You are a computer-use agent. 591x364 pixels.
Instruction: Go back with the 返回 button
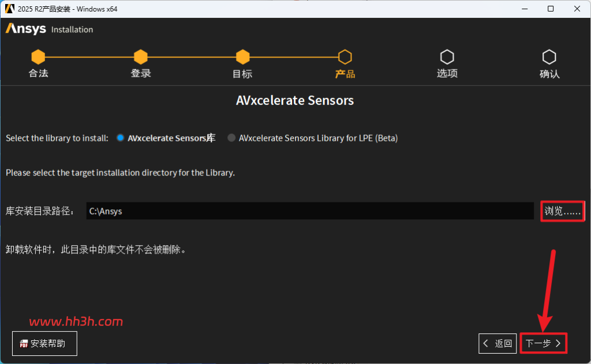pyautogui.click(x=498, y=343)
